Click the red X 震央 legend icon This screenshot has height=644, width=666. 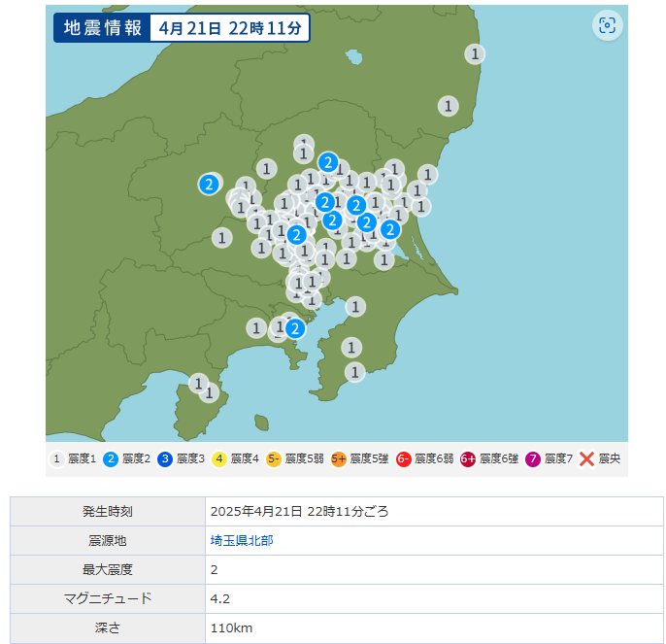tap(586, 458)
